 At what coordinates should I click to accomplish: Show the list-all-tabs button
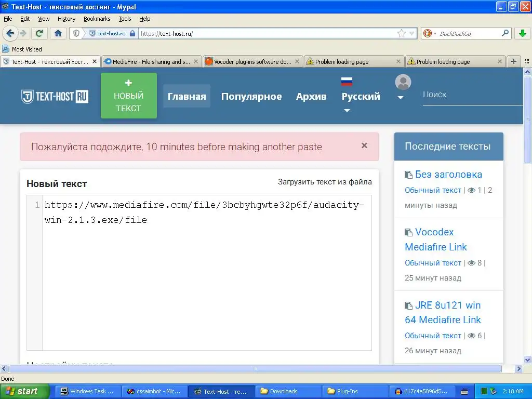(527, 61)
